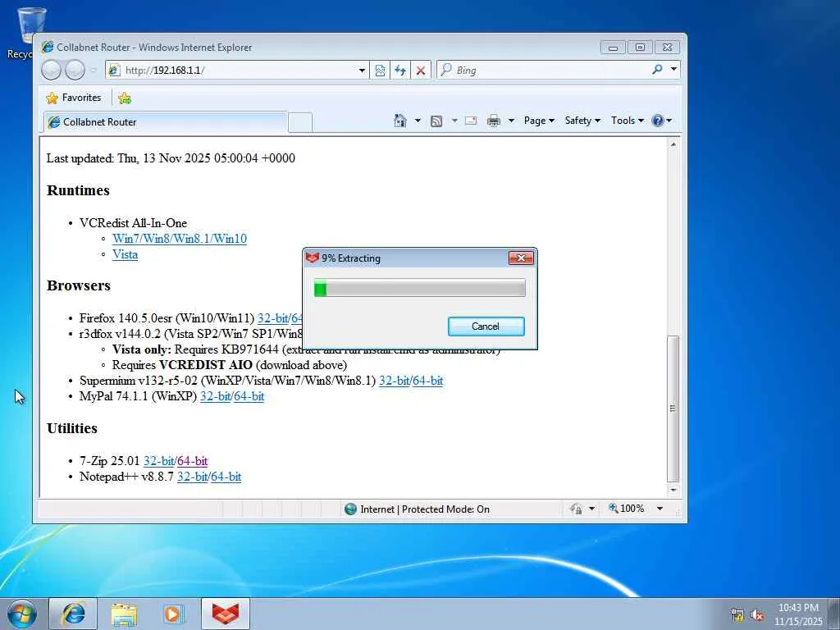Screen dimensions: 840x630
Task: Open the Page menu
Action: pos(538,121)
